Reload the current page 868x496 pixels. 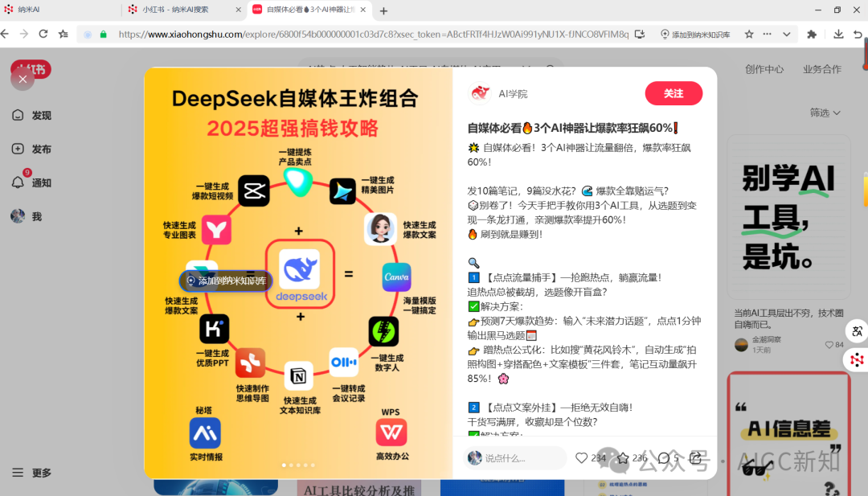(43, 35)
